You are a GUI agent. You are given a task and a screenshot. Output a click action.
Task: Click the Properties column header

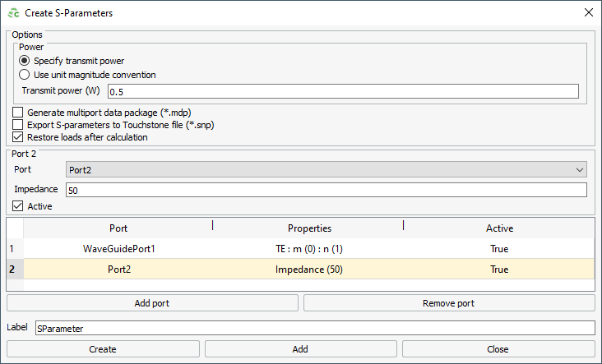pyautogui.click(x=309, y=228)
